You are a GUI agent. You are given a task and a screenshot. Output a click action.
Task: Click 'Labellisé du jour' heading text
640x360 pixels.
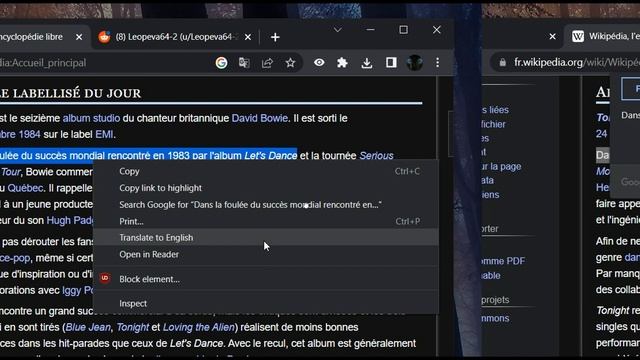click(77, 93)
